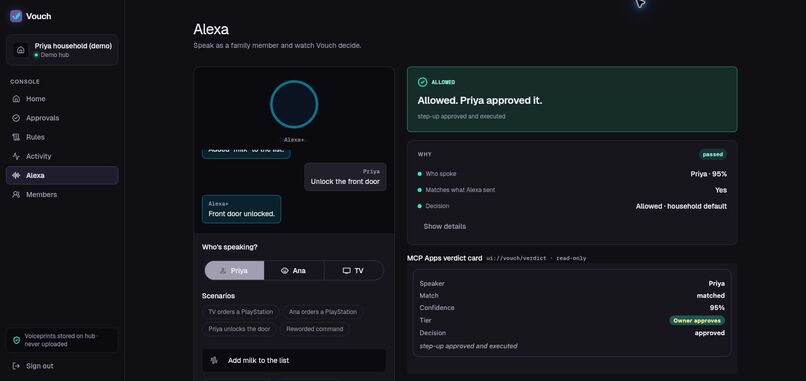Select Ana as the speaker
The width and height of the screenshot is (806, 381).
coord(294,270)
